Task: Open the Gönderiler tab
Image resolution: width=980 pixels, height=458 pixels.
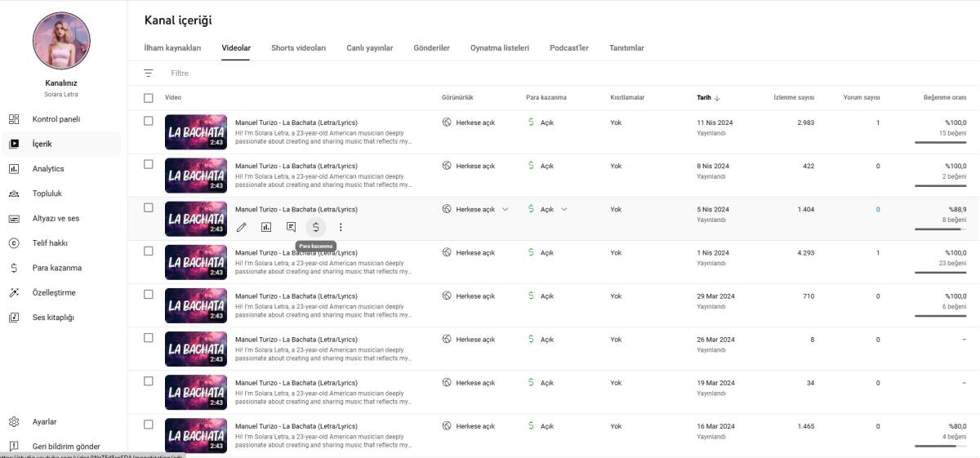Action: click(431, 48)
